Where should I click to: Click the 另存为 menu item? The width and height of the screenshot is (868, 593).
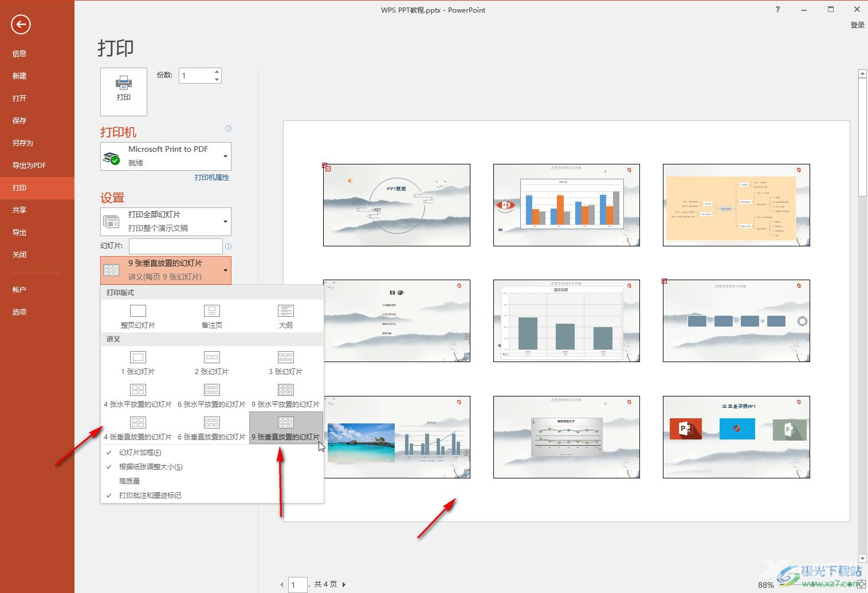click(x=37, y=143)
